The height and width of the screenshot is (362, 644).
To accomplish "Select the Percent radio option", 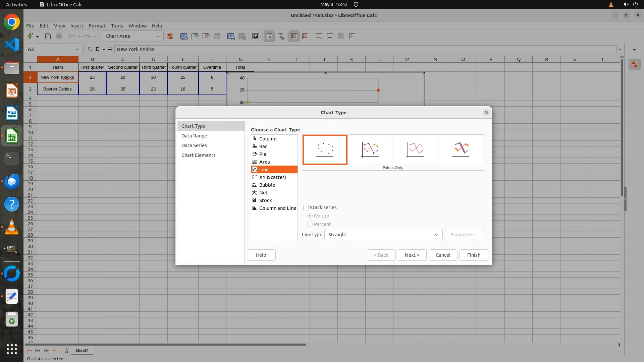I will coord(310,224).
